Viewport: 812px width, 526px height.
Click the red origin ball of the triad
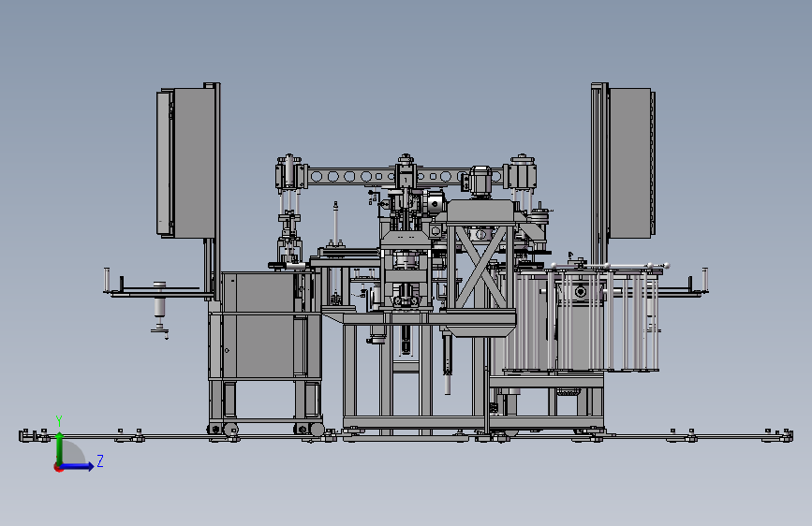[x=58, y=467]
